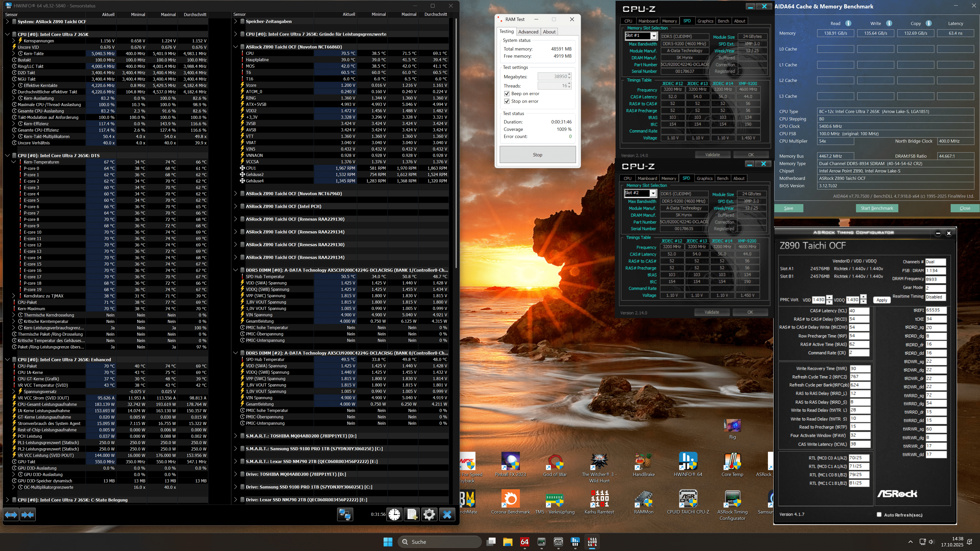
Task: Collapse the Kern-Temperaturen tree node
Action: point(14,162)
